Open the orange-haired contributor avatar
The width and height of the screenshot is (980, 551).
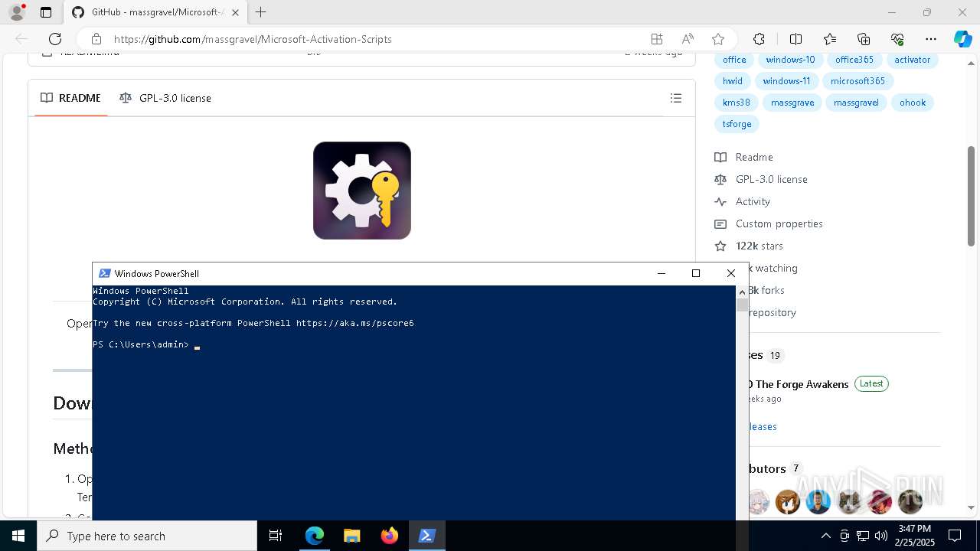point(788,502)
